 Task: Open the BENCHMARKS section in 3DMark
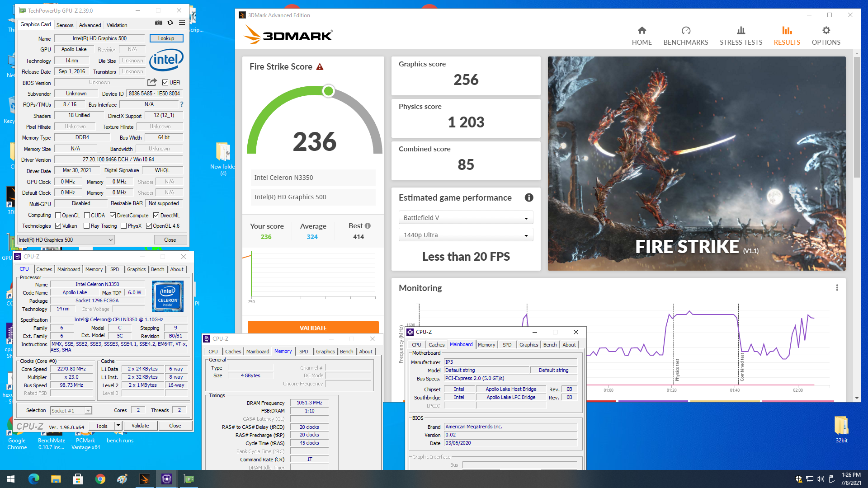coord(686,36)
